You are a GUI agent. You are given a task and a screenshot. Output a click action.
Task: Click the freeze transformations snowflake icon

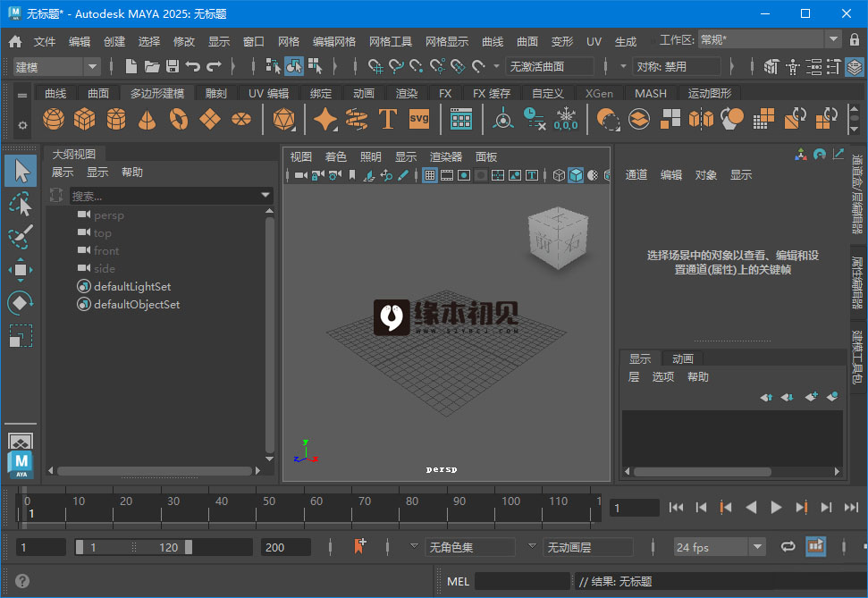[x=566, y=119]
